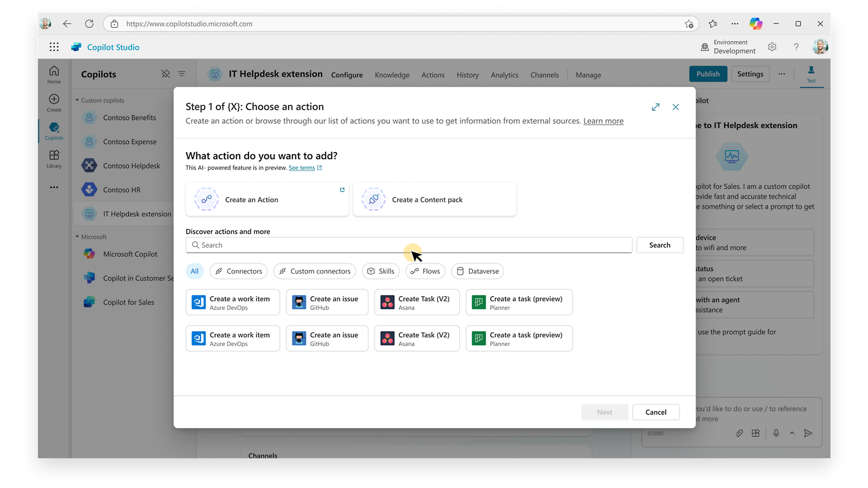The height and width of the screenshot is (488, 868).
Task: Switch to the Channels tab
Action: 544,75
